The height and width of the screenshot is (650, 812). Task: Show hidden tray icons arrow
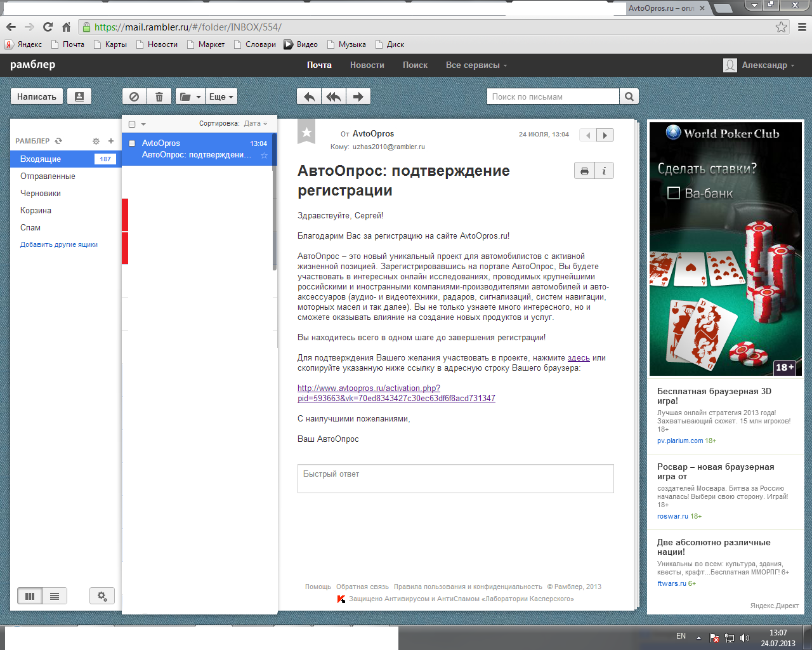coord(698,638)
